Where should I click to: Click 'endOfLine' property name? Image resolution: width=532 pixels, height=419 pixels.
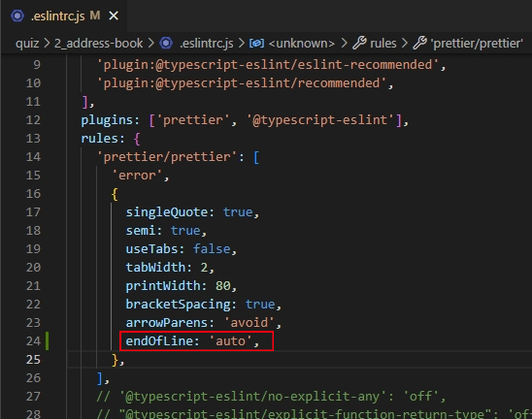[x=159, y=341]
